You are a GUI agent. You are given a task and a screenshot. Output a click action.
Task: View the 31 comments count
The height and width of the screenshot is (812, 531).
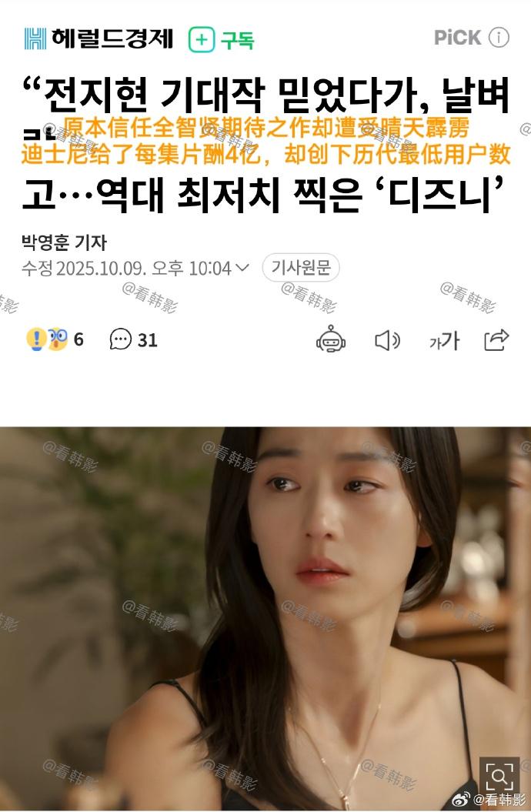click(x=148, y=340)
